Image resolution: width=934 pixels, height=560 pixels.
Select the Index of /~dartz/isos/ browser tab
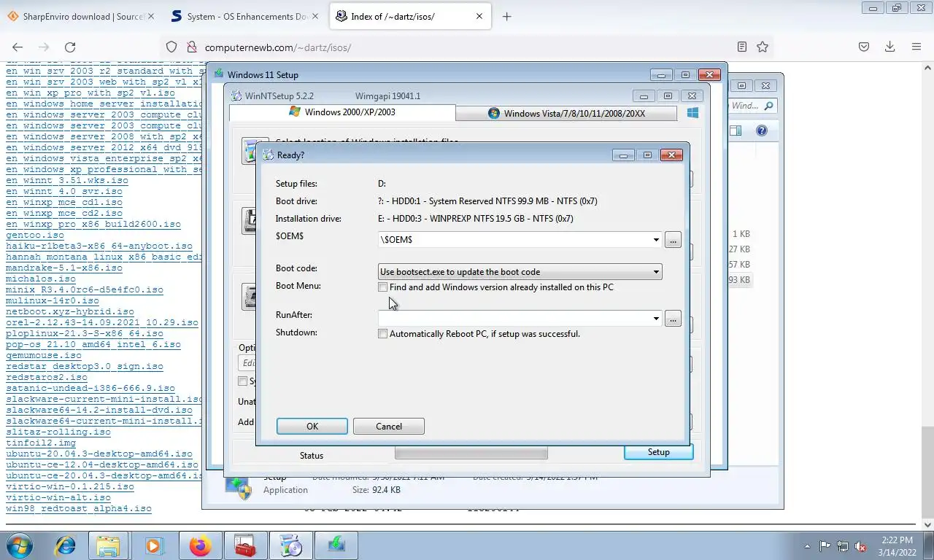click(411, 16)
